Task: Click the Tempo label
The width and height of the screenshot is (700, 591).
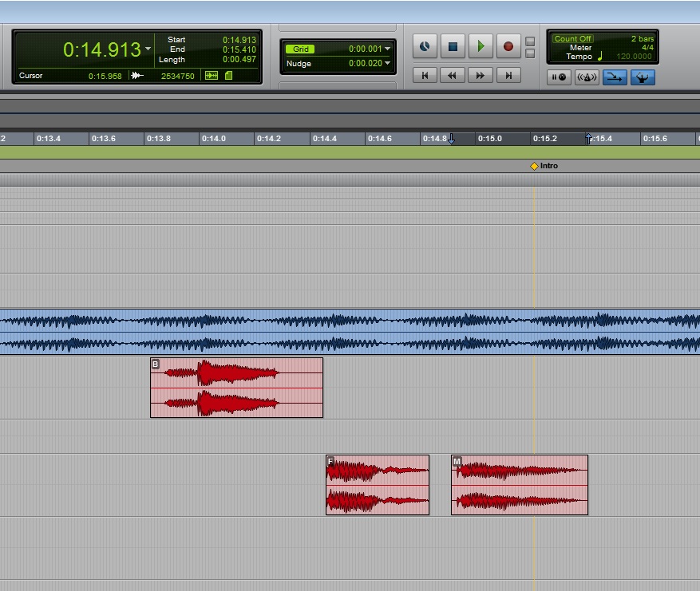Action: (579, 56)
